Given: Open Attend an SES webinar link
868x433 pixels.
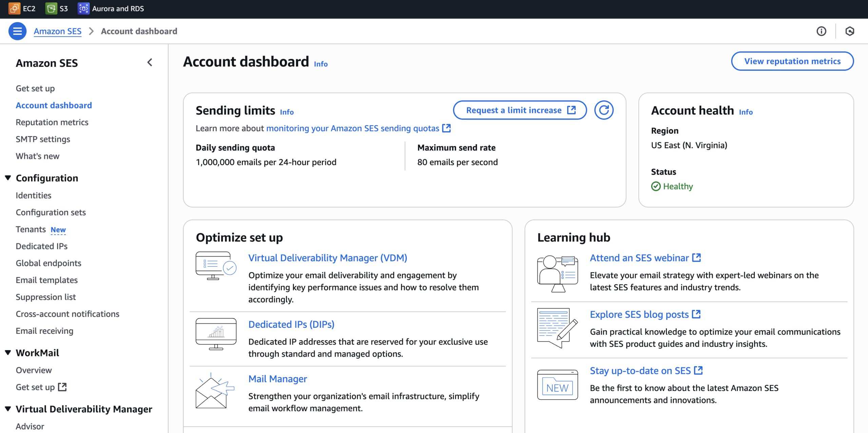Looking at the screenshot, I should [x=639, y=258].
